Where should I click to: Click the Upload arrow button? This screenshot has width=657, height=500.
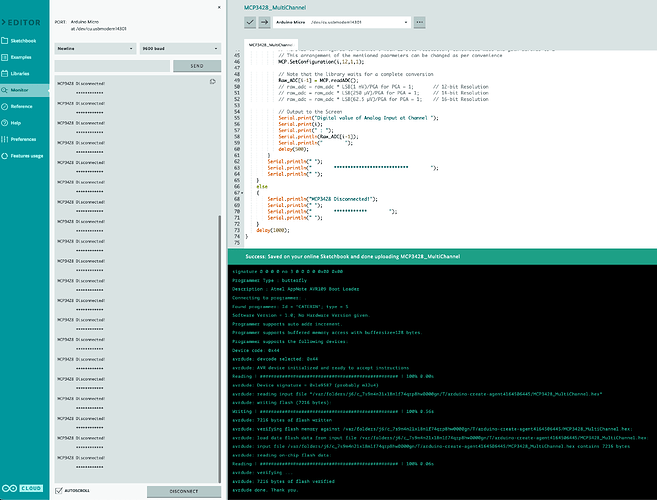click(264, 22)
